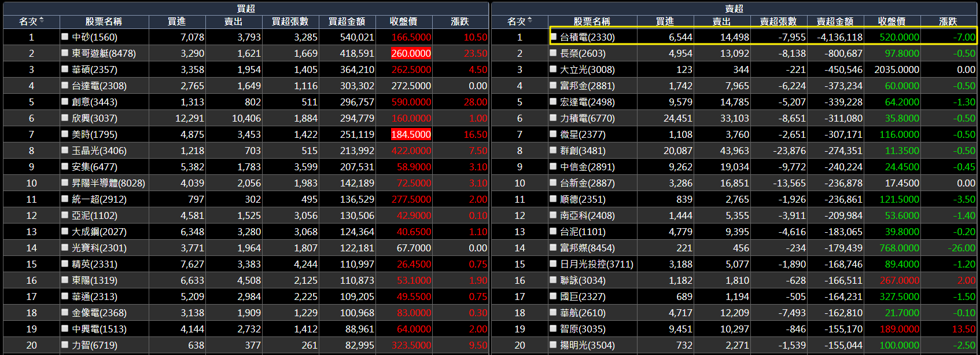Open stock 台新金(2887)
This screenshot has height=355, width=980.
pyautogui.click(x=587, y=183)
